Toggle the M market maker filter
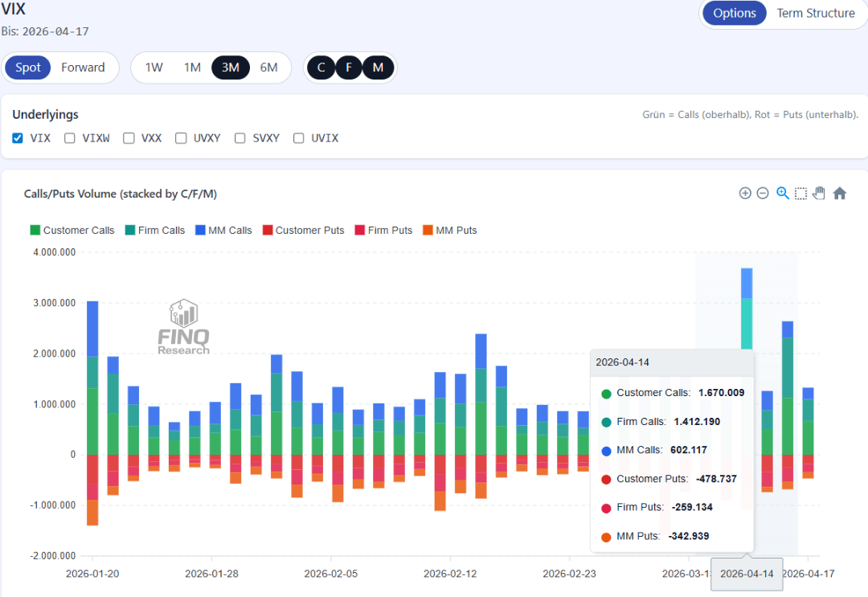Screen dimensions: 868x597 click(378, 67)
